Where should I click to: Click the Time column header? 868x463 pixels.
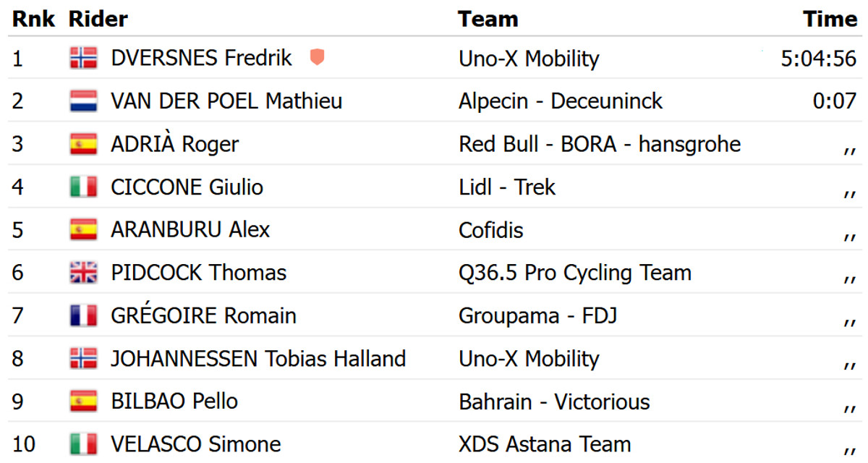pyautogui.click(x=830, y=20)
